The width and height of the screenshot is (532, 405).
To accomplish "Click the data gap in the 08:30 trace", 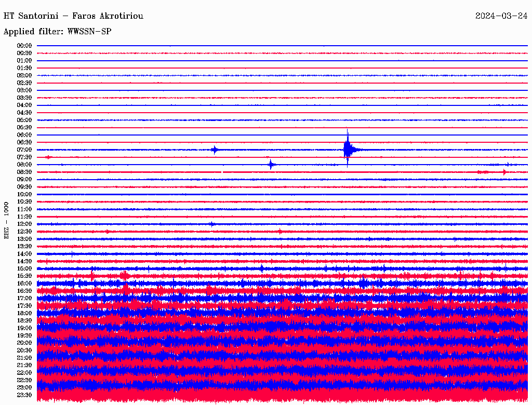I will tap(222, 172).
